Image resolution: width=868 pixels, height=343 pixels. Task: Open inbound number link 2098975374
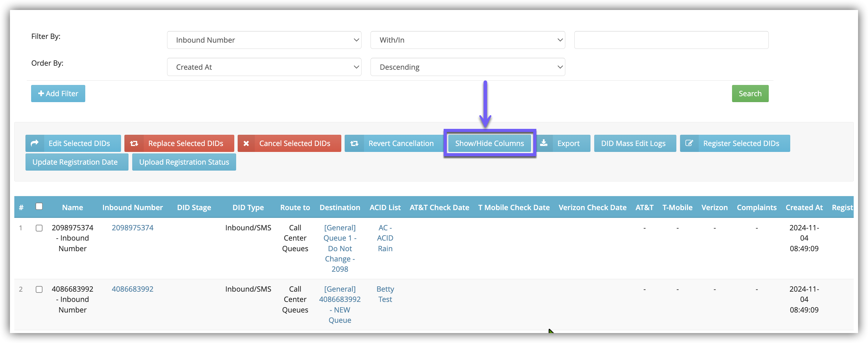coord(133,228)
